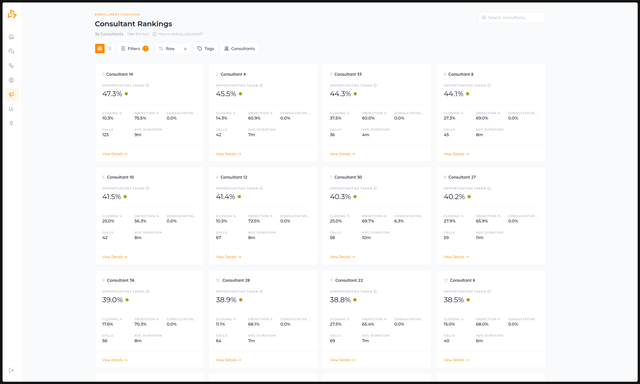Open How is ranking calculated help
This screenshot has width=640, height=384.
coord(178,34)
